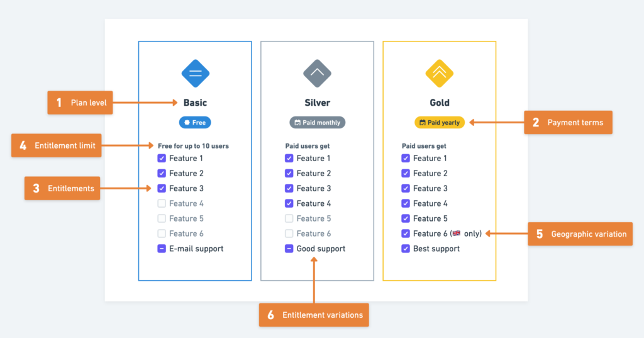Toggle the Good support checkbox in Silver
This screenshot has height=338, width=644.
289,249
